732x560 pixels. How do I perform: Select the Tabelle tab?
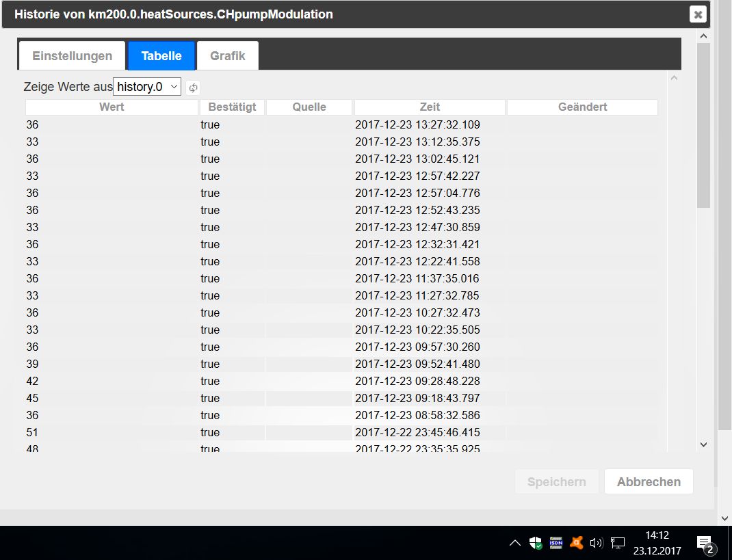(x=161, y=56)
